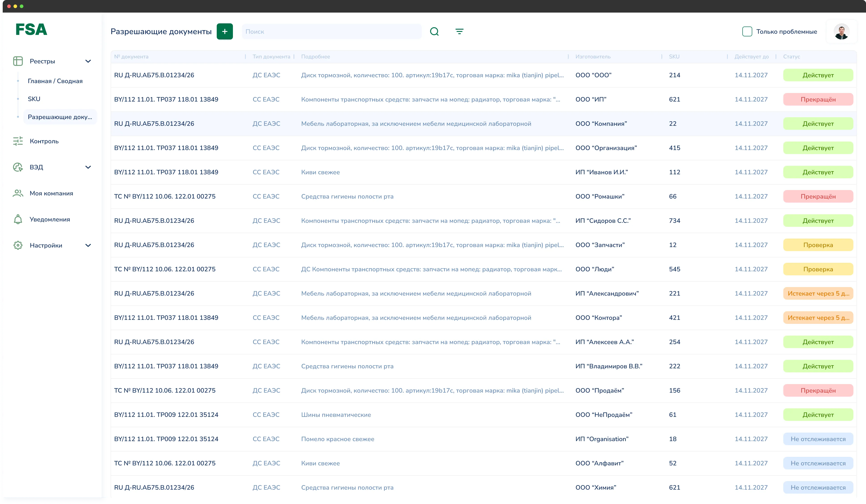Sort by Действует до column header
This screenshot has height=504, width=866.
pos(752,57)
